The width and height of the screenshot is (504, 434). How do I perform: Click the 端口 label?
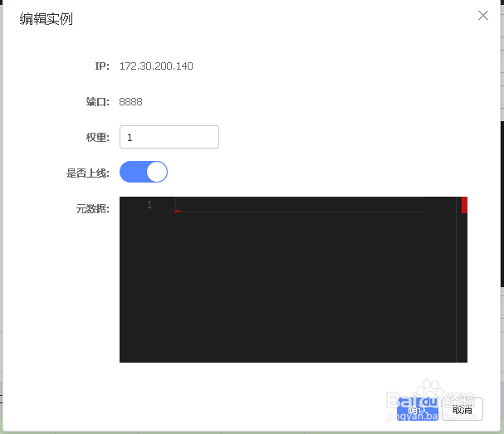click(98, 102)
